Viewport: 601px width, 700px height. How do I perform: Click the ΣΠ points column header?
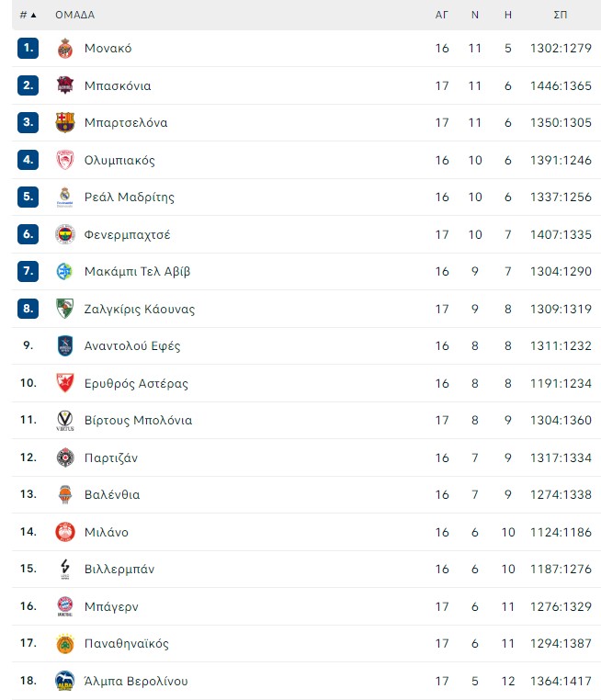tap(561, 15)
